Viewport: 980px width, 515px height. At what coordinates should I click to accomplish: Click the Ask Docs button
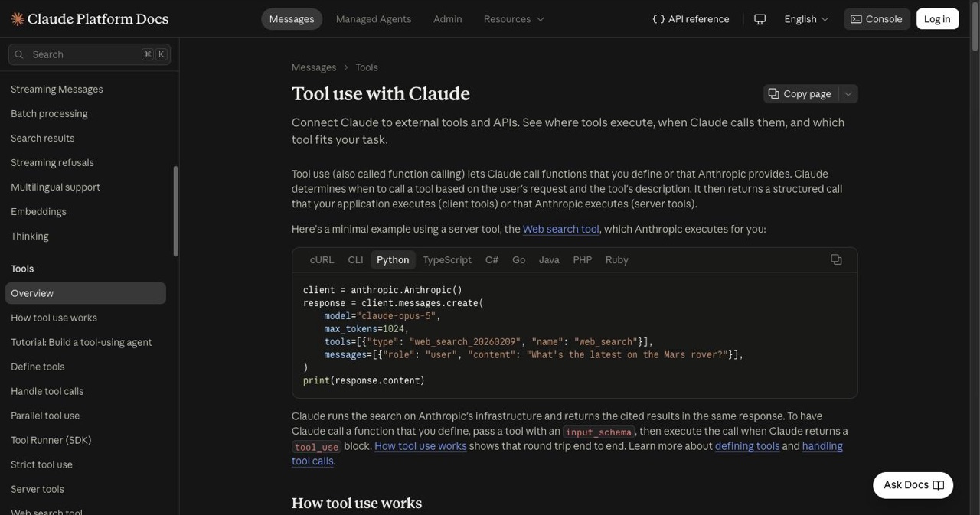pos(913,485)
